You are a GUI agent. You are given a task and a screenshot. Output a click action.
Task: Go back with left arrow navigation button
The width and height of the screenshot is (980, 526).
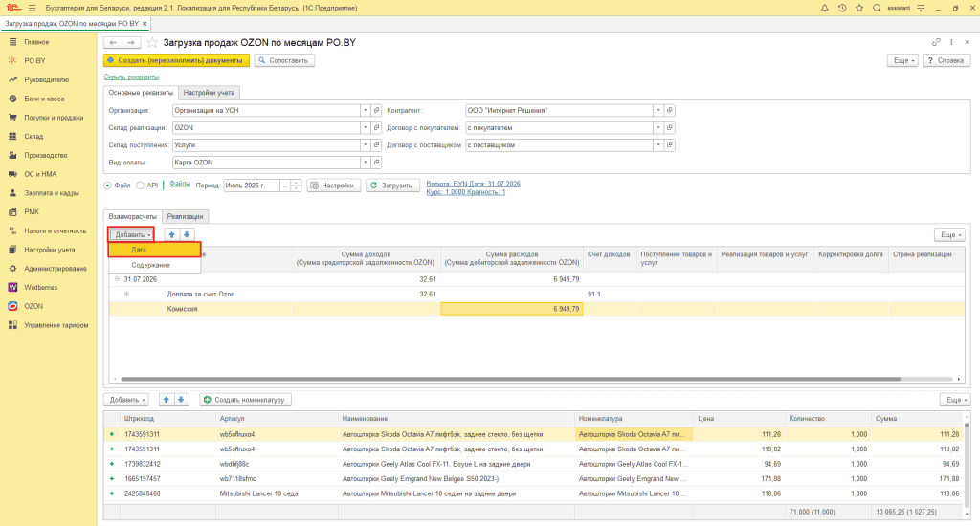113,42
